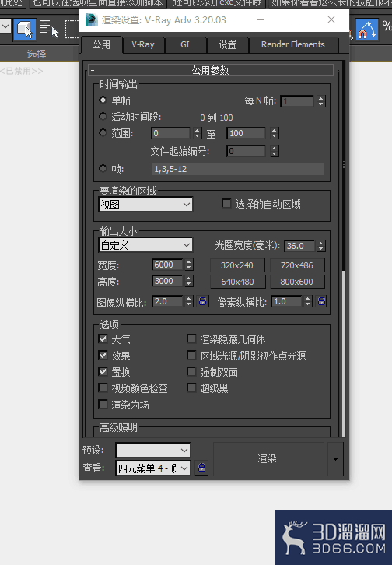This screenshot has width=392, height=565.
Task: Lock the pixel aspect ratio
Action: pyautogui.click(x=321, y=301)
